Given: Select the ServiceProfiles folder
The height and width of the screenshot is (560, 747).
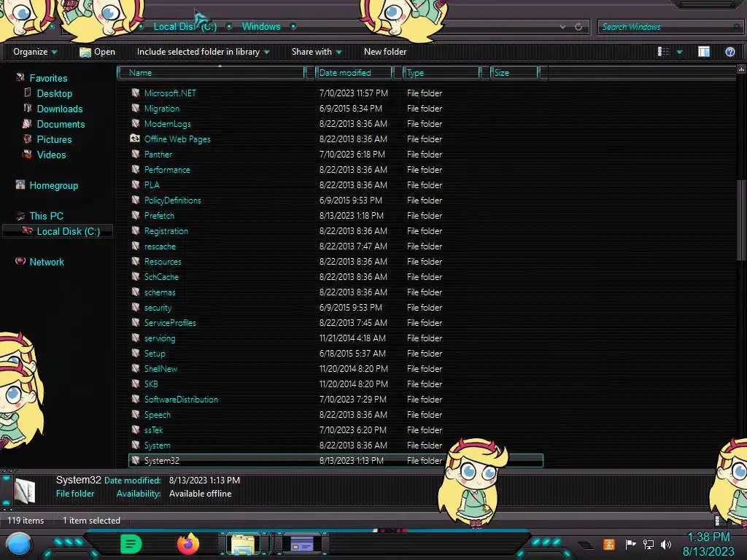Looking at the screenshot, I should pos(170,323).
